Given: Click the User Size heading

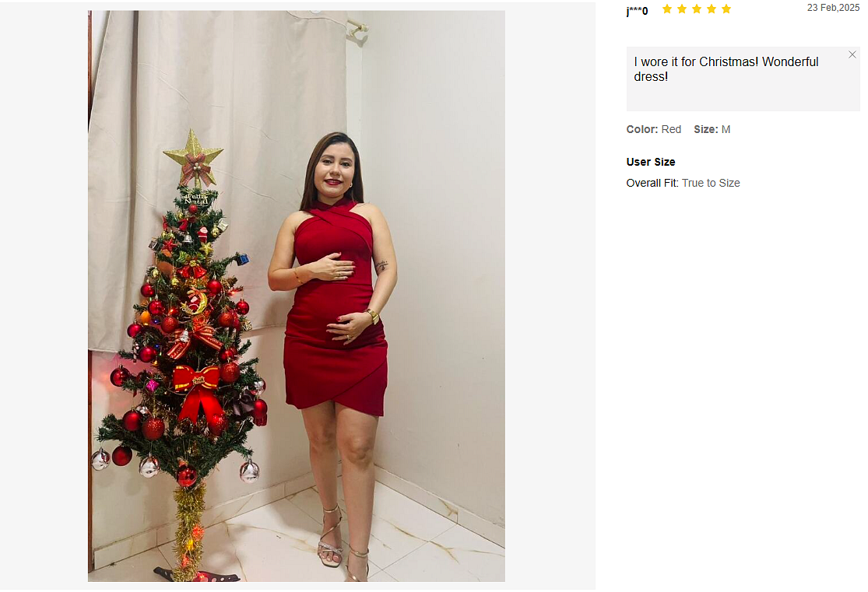Looking at the screenshot, I should [x=651, y=162].
